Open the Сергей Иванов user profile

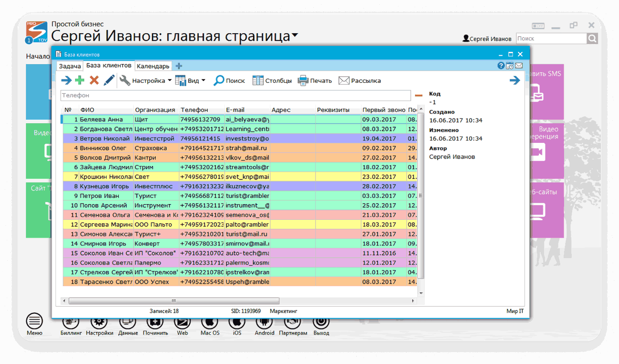(487, 39)
